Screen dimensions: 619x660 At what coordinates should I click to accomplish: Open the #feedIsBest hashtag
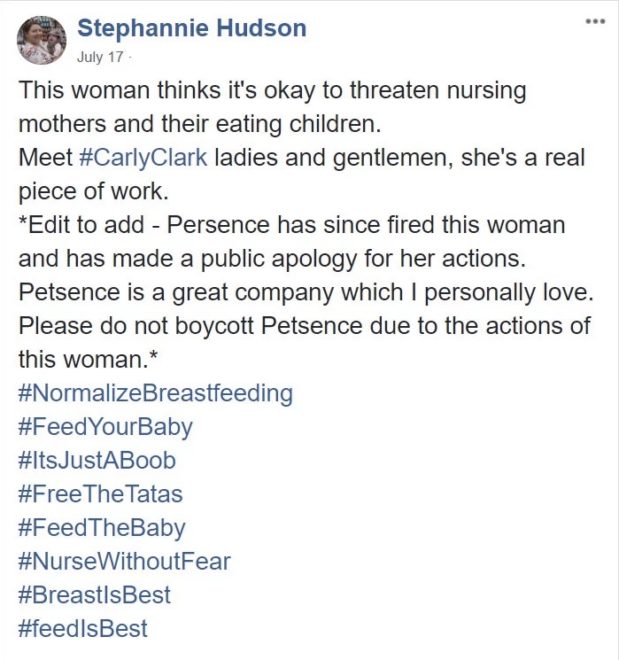(x=82, y=628)
